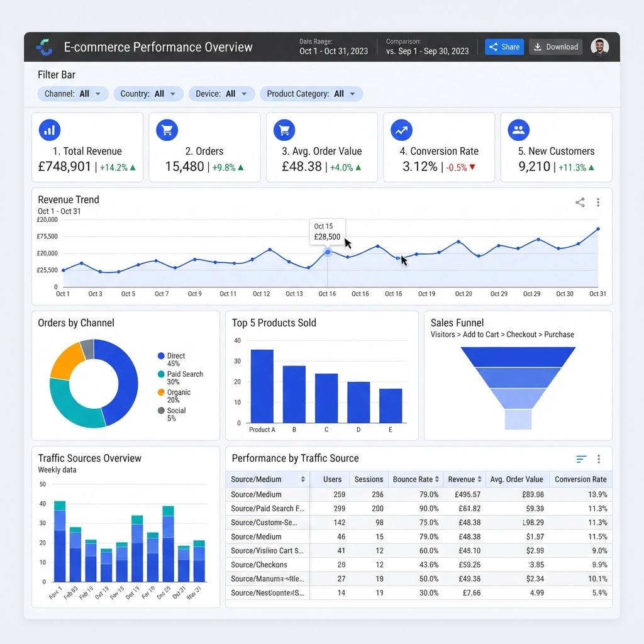644x644 pixels.
Task: Click the dashboard logo icon
Action: 45,47
